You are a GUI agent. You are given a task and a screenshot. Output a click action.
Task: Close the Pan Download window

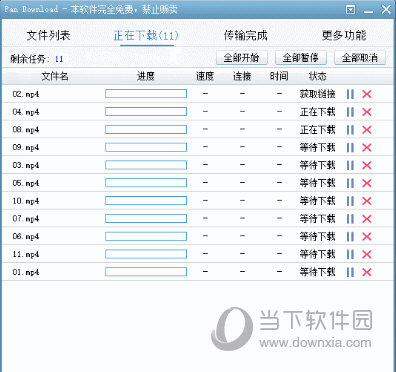point(386,9)
